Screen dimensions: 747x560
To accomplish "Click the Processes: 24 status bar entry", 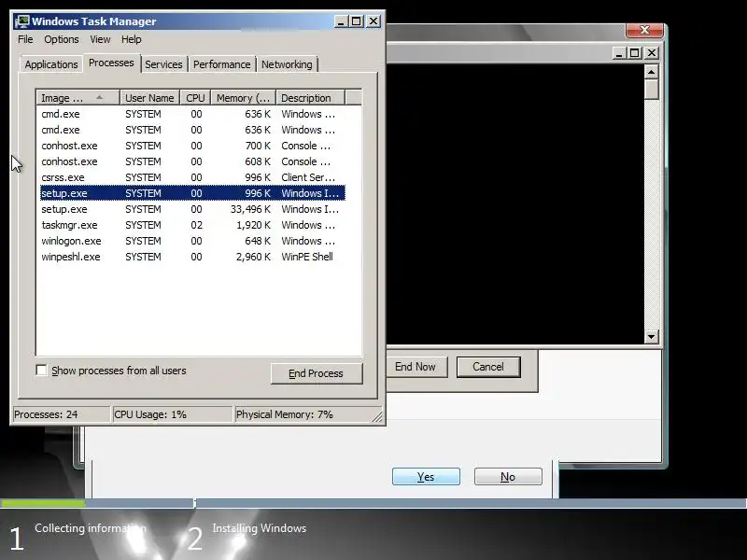I will click(x=62, y=414).
